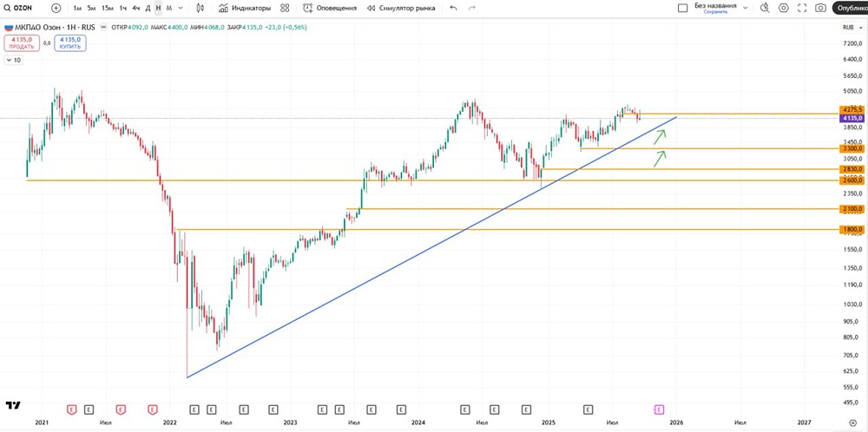Enter fullscreen mode

tap(802, 8)
